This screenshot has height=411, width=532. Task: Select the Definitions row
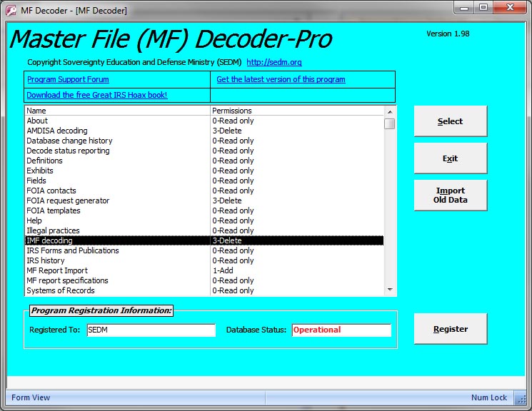point(205,161)
